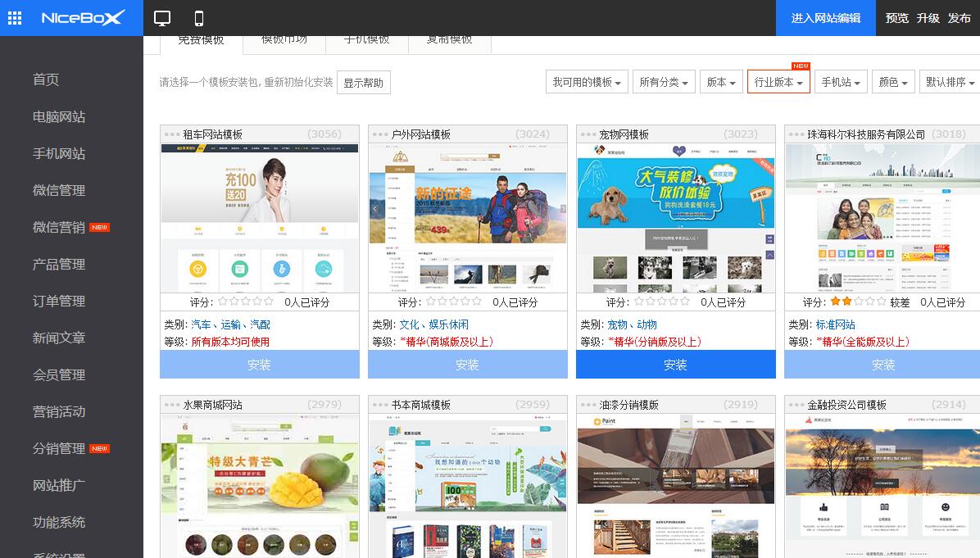This screenshot has width=980, height=558.
Task: Open 网站推广 in sidebar
Action: point(59,486)
